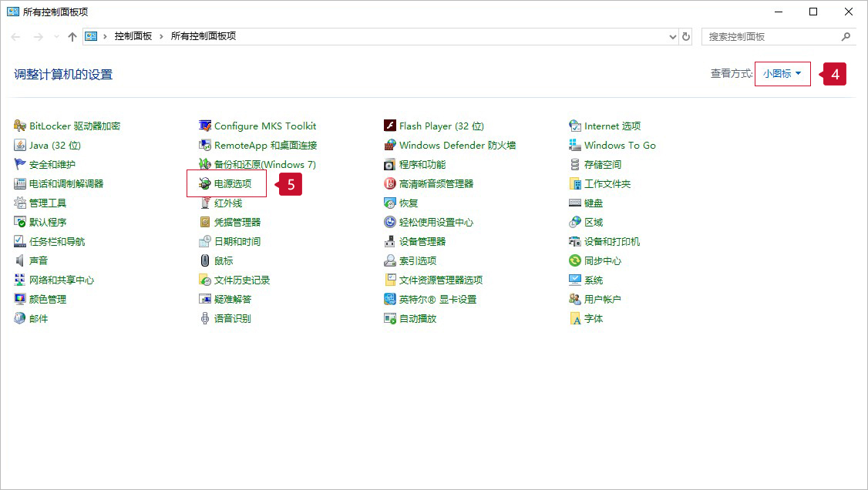Click the 搜索控制面板 search box

[x=771, y=36]
